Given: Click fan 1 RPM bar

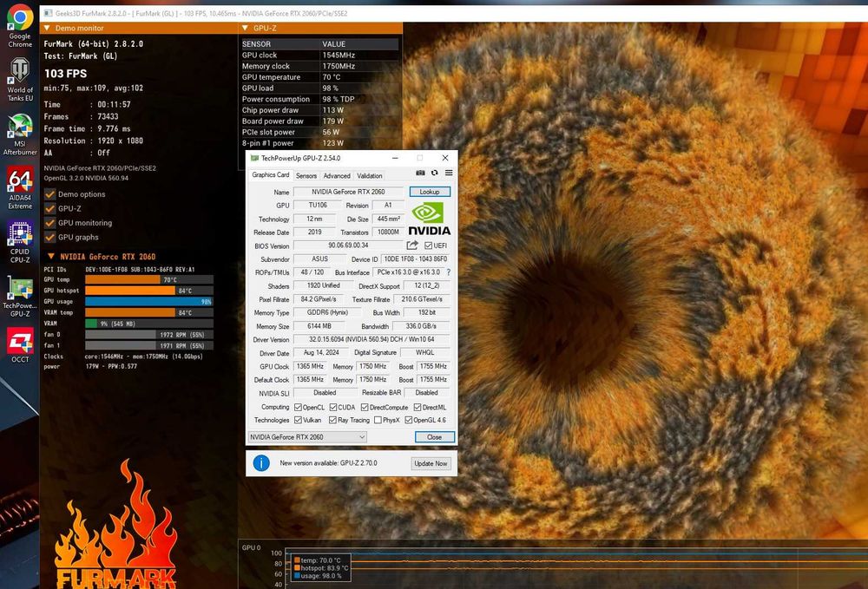Looking at the screenshot, I should pyautogui.click(x=149, y=345).
